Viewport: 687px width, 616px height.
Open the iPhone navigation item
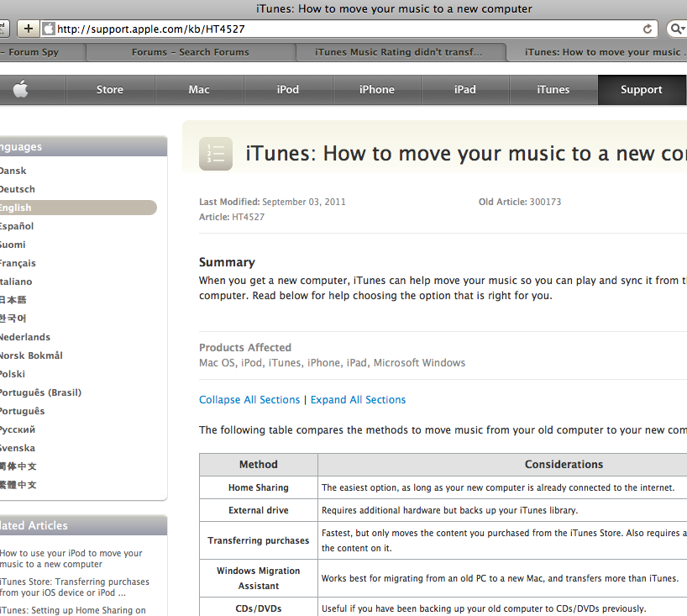click(x=377, y=89)
